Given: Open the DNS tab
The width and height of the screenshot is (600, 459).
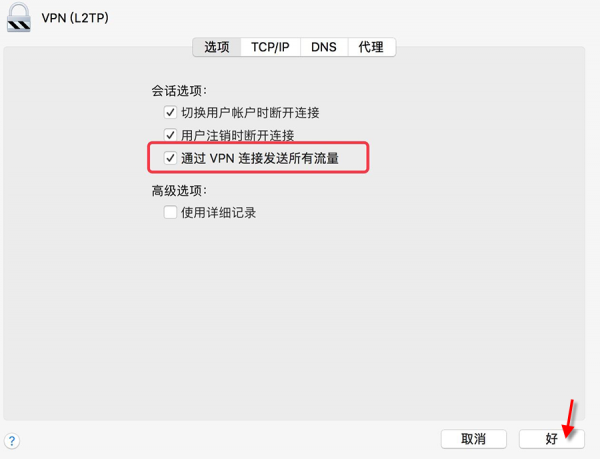Looking at the screenshot, I should [x=324, y=47].
